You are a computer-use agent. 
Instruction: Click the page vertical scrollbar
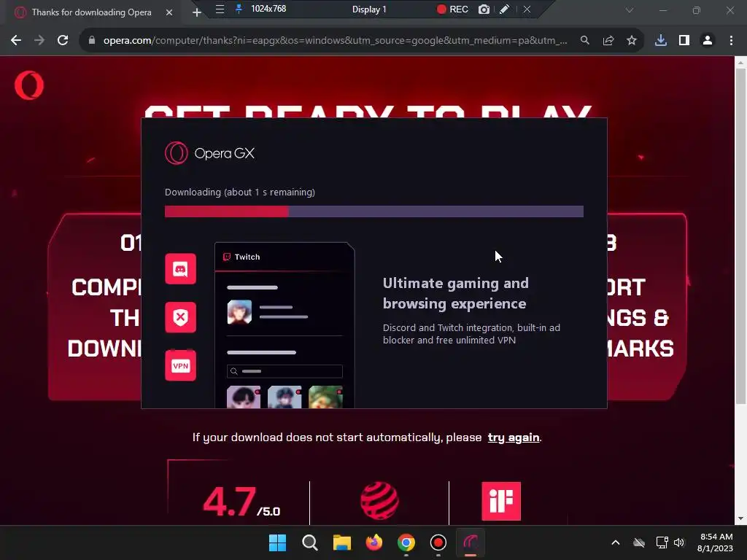pyautogui.click(x=740, y=236)
